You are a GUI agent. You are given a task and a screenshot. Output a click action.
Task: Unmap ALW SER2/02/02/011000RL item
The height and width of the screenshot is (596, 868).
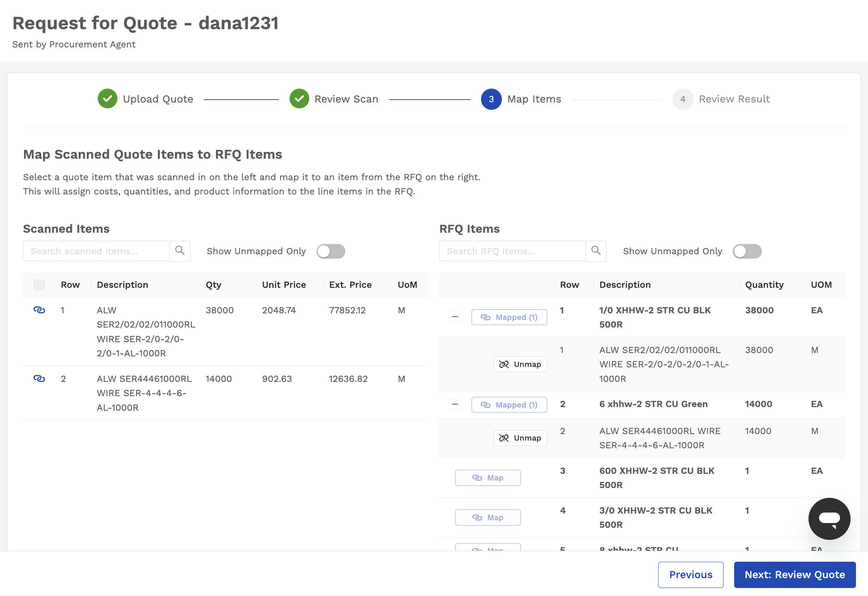(520, 364)
